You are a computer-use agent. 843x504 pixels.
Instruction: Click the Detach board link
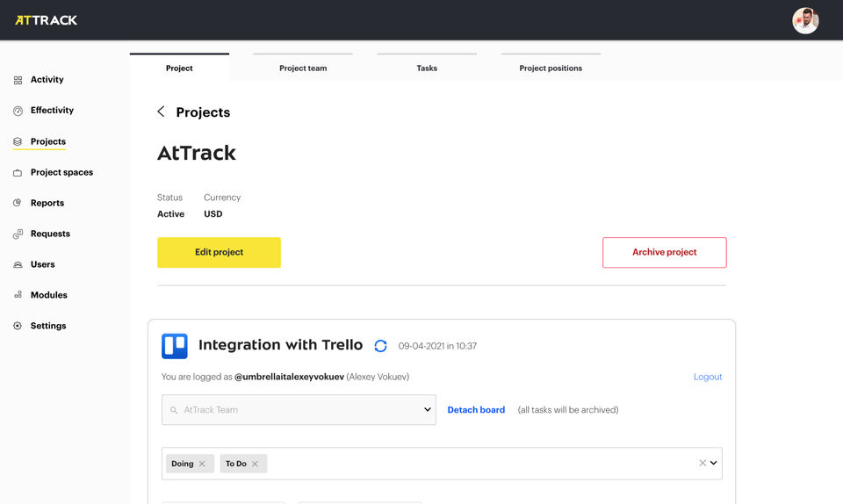pos(476,410)
